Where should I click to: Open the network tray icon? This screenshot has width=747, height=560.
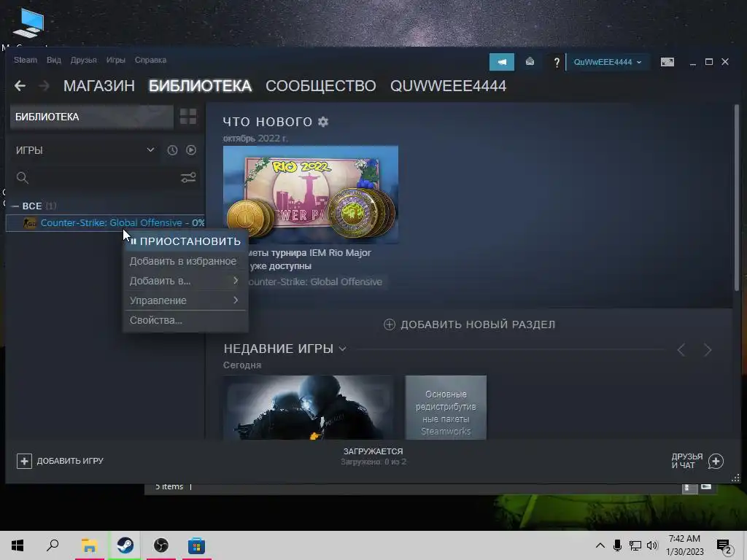pyautogui.click(x=635, y=545)
